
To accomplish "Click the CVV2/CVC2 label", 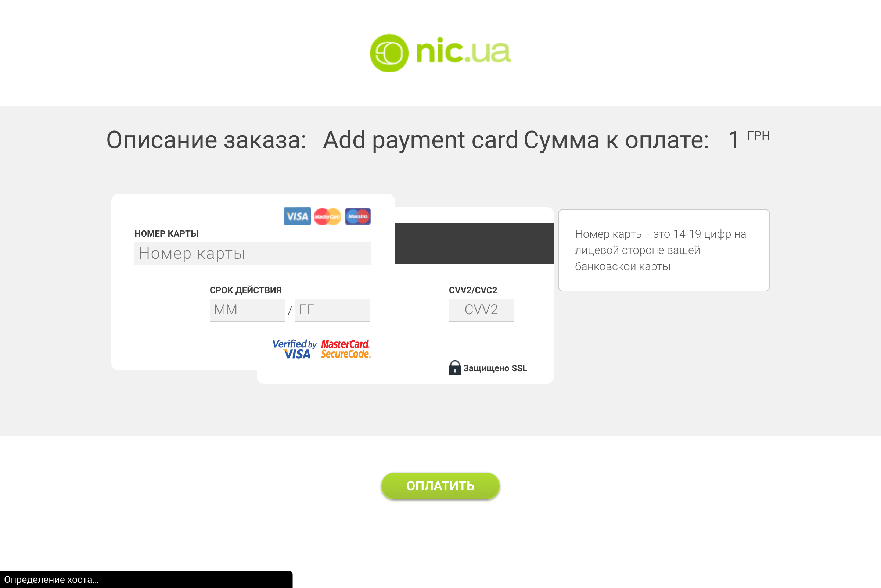I will point(473,290).
